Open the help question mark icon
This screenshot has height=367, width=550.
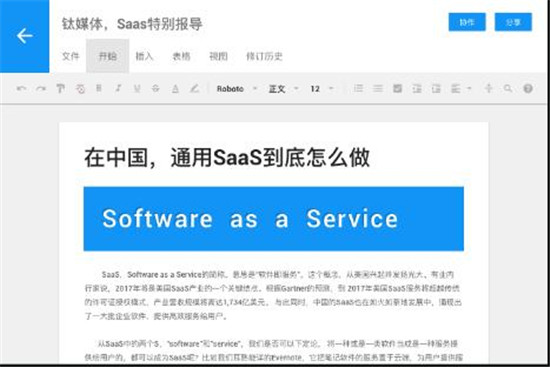coord(528,89)
